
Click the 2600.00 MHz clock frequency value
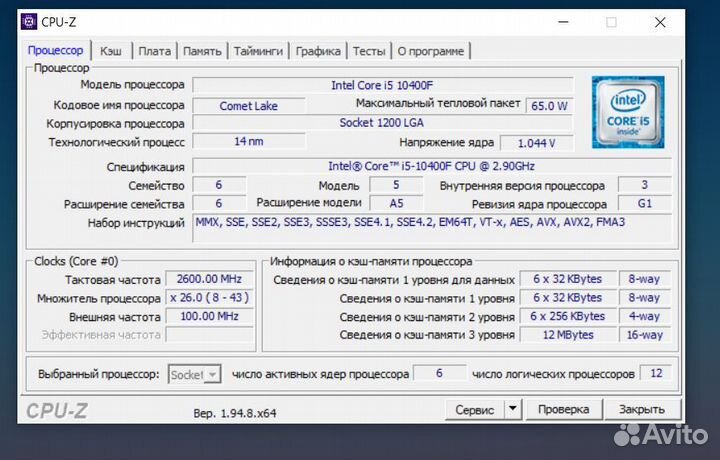(x=209, y=279)
